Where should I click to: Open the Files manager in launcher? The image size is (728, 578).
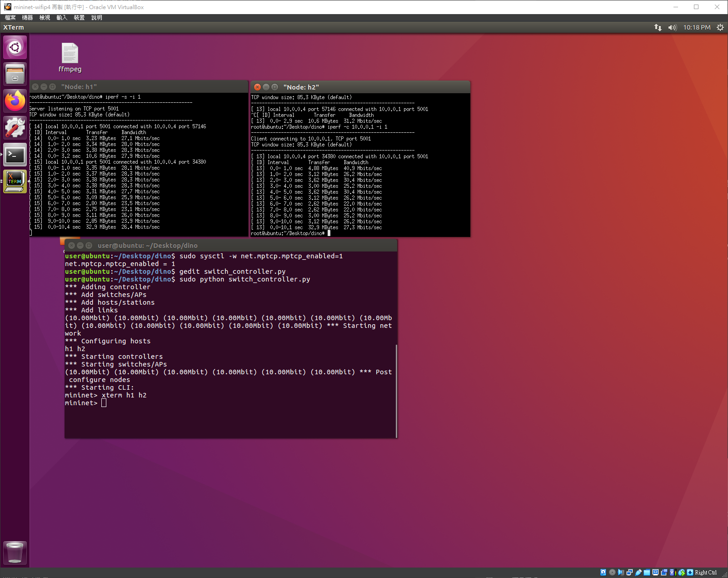[x=15, y=74]
